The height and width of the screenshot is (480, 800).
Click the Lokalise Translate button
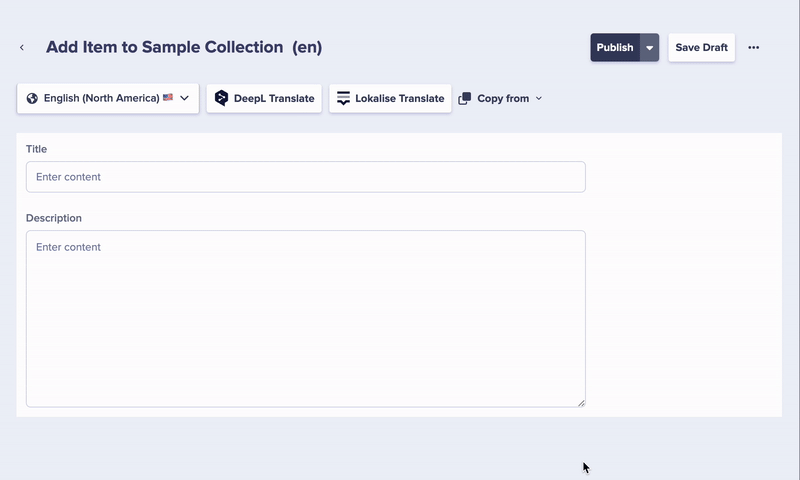tap(390, 98)
